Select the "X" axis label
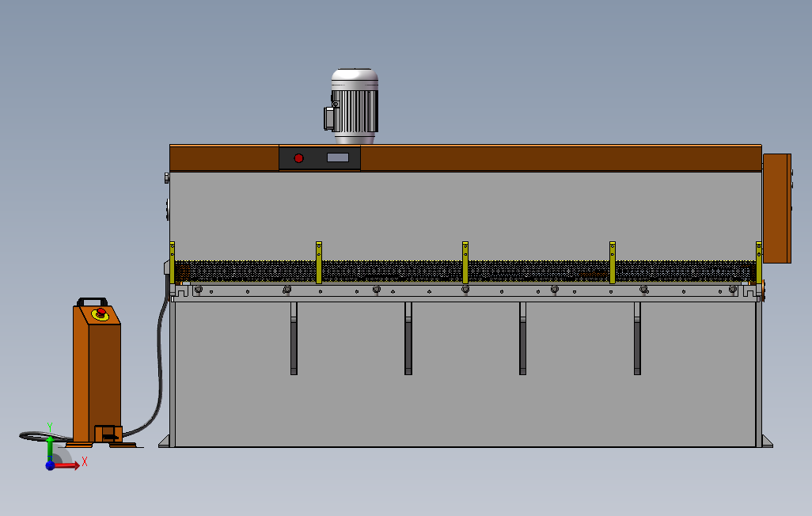 85,461
